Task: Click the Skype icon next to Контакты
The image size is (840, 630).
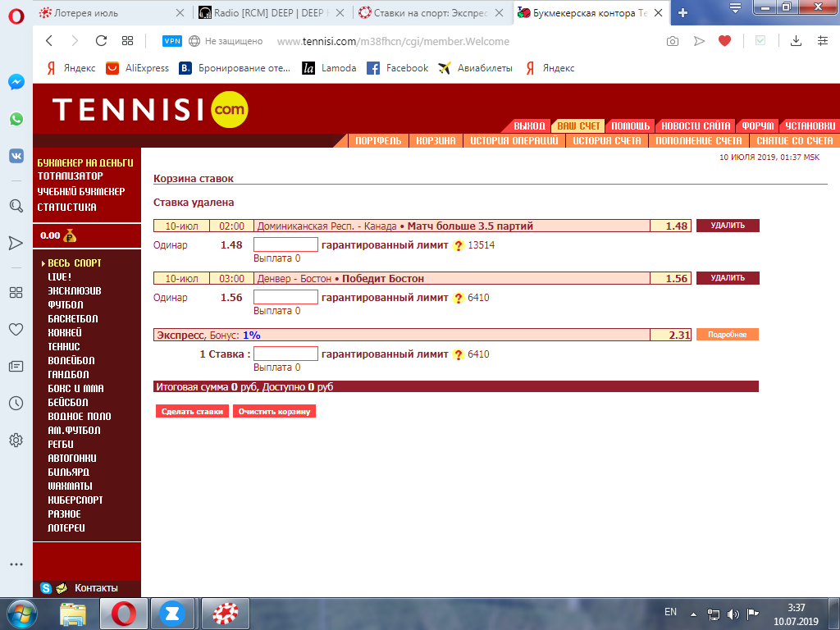Action: 46,588
